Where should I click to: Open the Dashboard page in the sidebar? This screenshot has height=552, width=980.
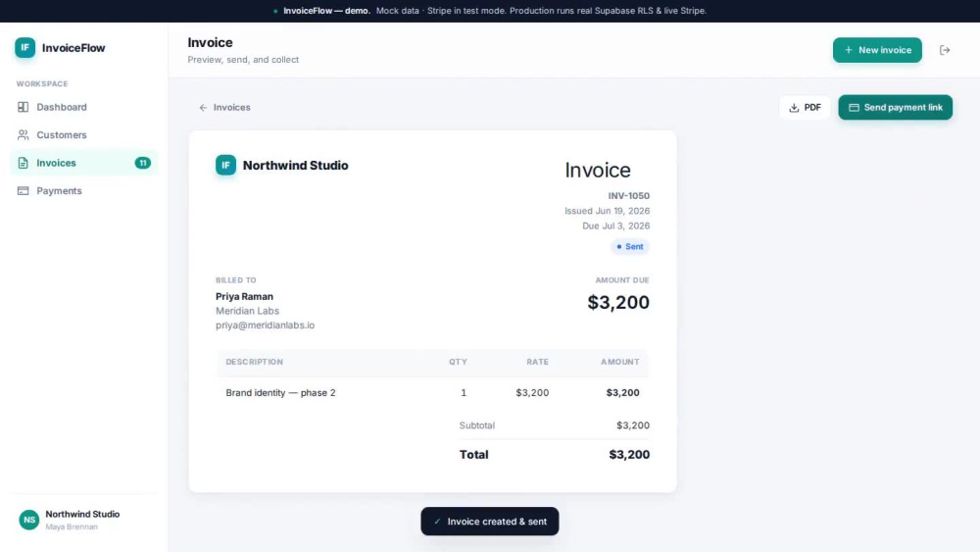[83, 107]
